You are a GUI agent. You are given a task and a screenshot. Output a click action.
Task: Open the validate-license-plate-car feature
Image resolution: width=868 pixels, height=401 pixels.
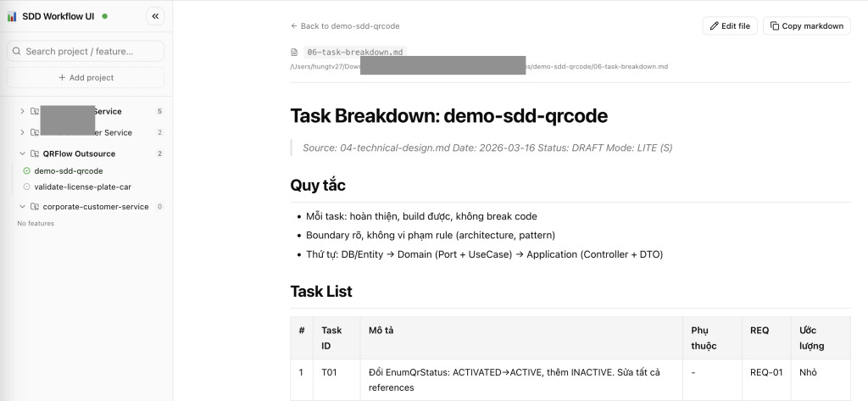pyautogui.click(x=82, y=187)
